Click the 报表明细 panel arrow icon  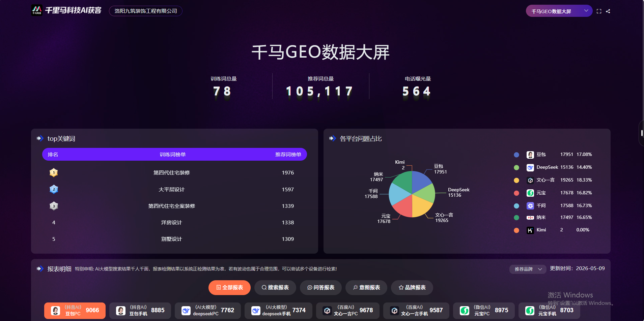(x=40, y=269)
